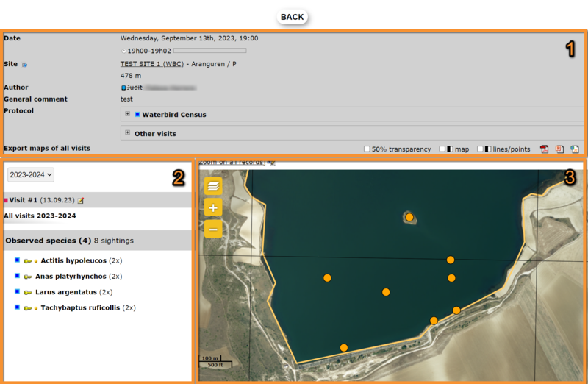Select the Visit #1 row

[x=98, y=200]
